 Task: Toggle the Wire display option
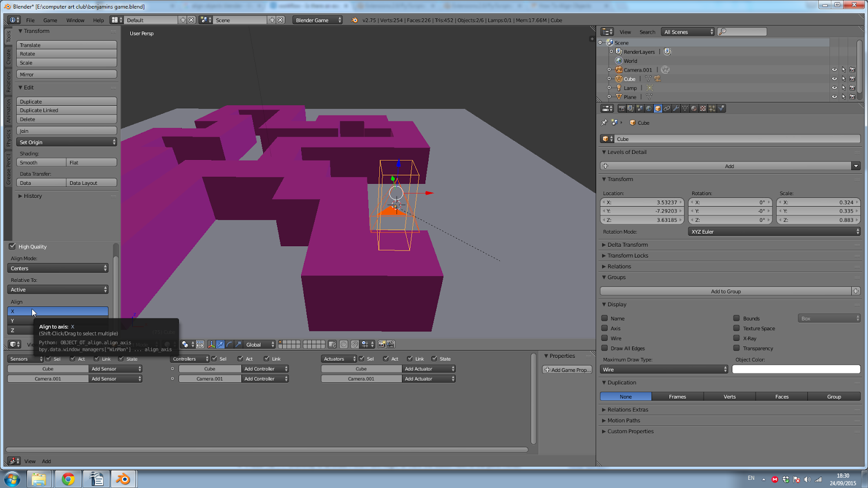(605, 338)
